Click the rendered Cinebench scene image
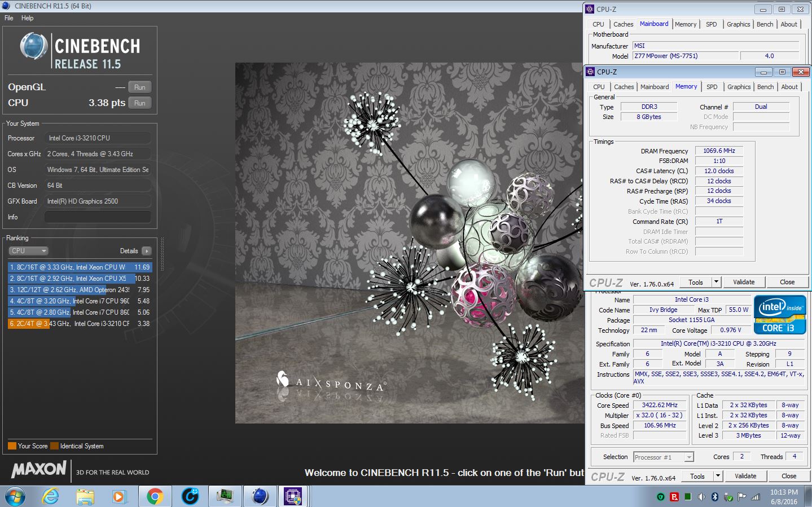The image size is (812, 507). [410, 243]
